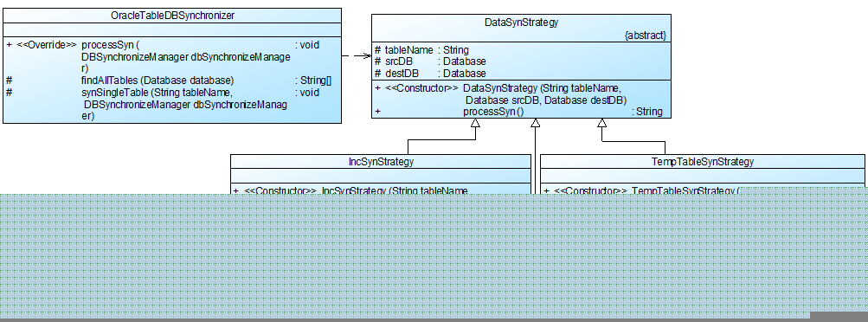Select the DataSynStrategy class title
The height and width of the screenshot is (322, 868).
[x=522, y=23]
